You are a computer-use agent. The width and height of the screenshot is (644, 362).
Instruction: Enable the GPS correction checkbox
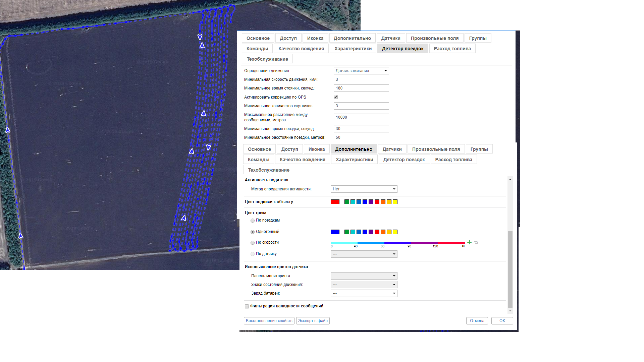click(336, 97)
